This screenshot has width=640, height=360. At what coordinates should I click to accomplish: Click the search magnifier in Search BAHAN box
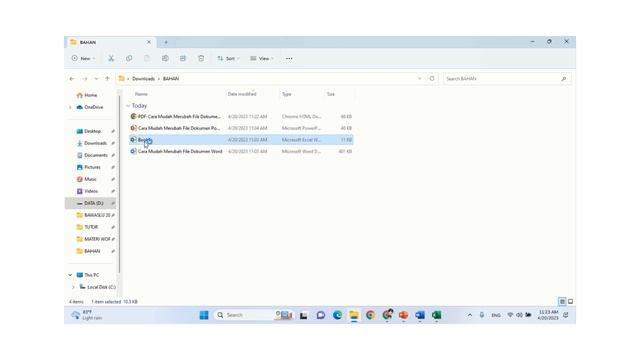pyautogui.click(x=564, y=79)
